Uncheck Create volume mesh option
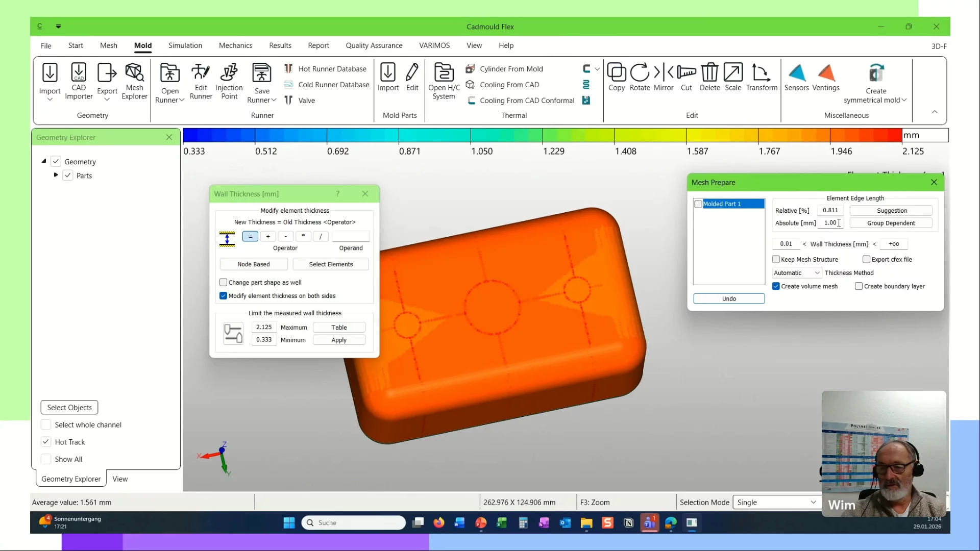This screenshot has height=551, width=980. pyautogui.click(x=776, y=286)
